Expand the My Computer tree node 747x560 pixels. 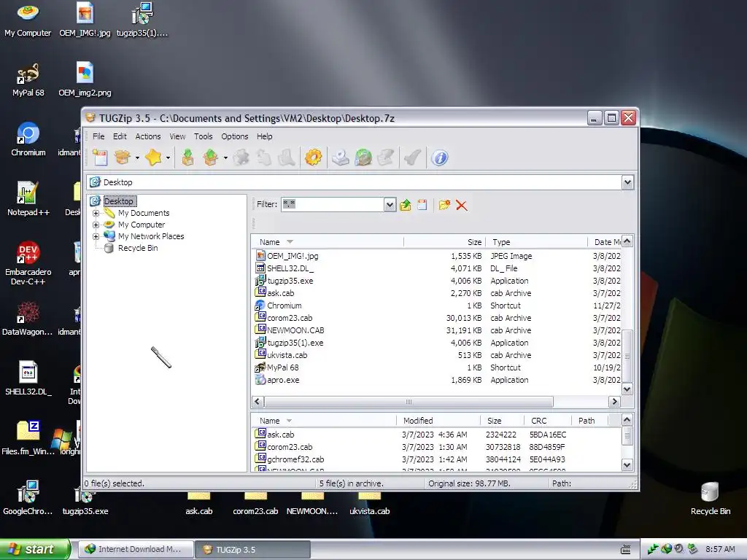[96, 225]
